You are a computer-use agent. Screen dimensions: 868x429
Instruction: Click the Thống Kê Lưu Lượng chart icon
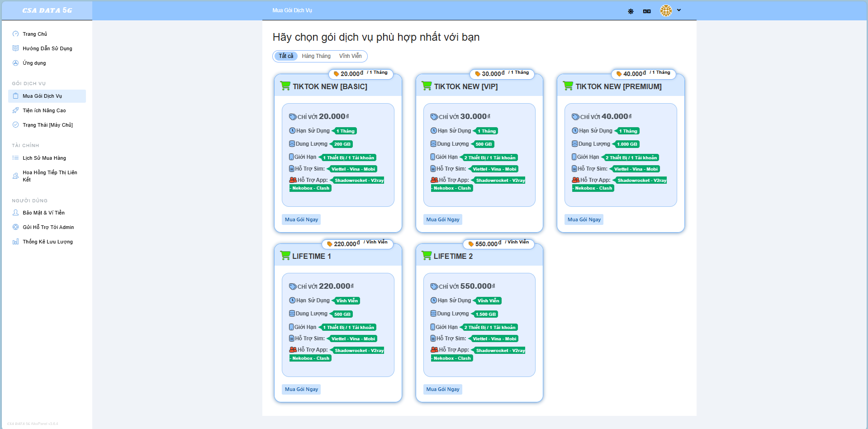[16, 242]
